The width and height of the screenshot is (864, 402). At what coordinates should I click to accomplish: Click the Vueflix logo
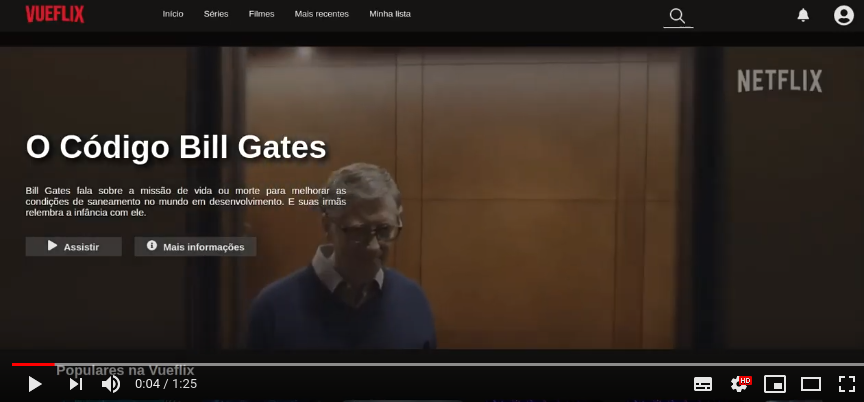[x=55, y=14]
